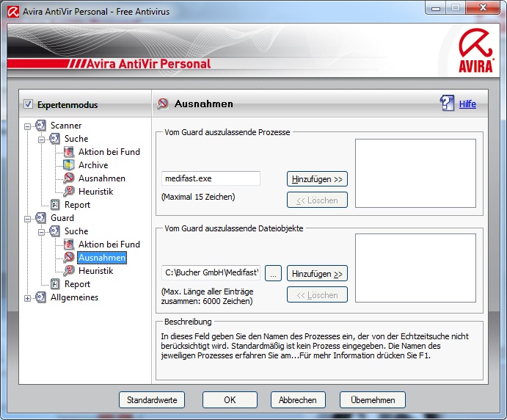Select Aktion bei Fund under Scanner
The height and width of the screenshot is (420, 507).
(109, 152)
